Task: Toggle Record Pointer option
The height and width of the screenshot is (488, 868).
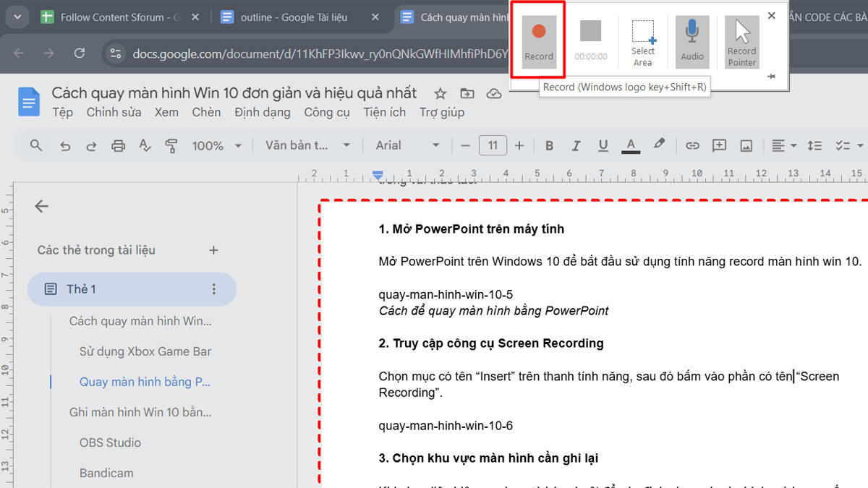Action: tap(742, 42)
